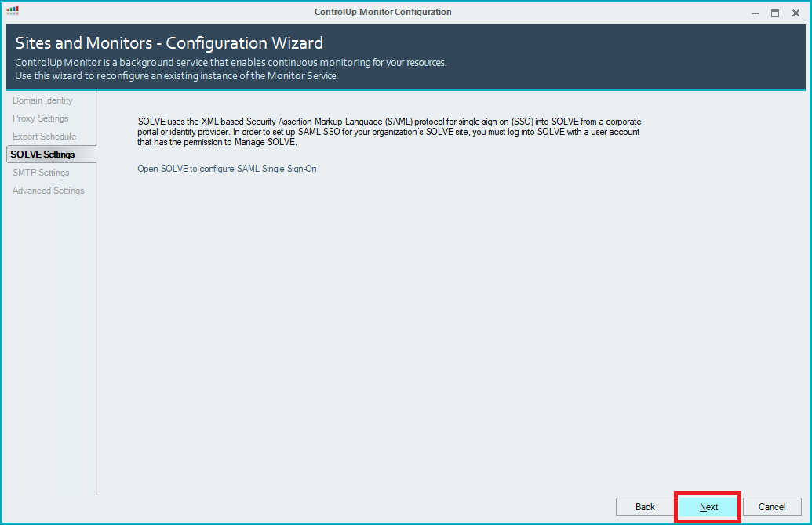
Task: Select the SOLVE Settings sidebar tab
Action: pyautogui.click(x=43, y=155)
